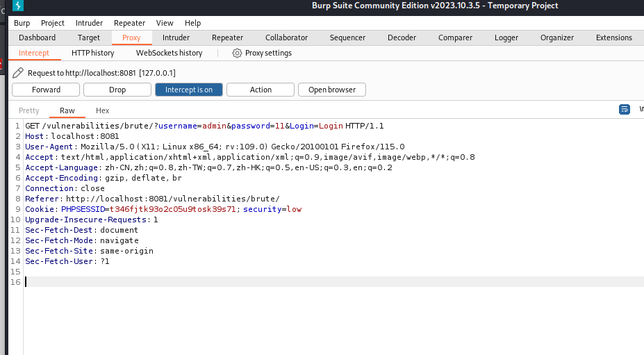Image resolution: width=644 pixels, height=355 pixels.
Task: Toggle the blue line-wrap icon in editor
Action: [625, 110]
